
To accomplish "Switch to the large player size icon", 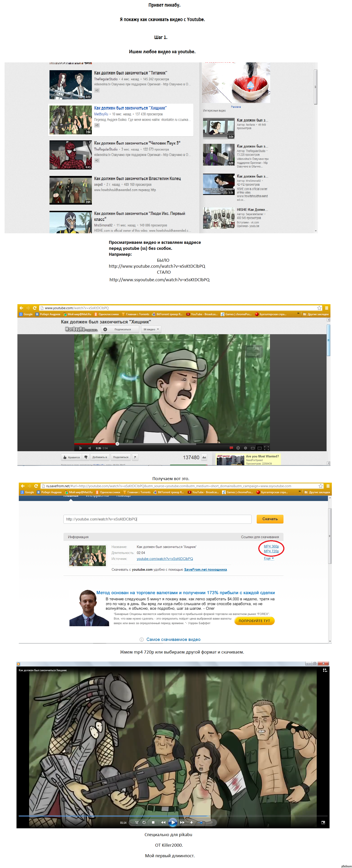I will [x=259, y=448].
